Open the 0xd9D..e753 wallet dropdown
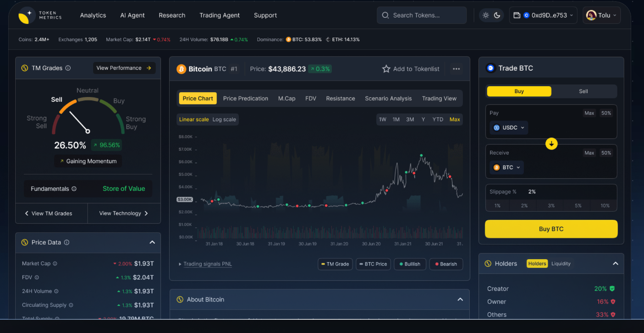 [543, 15]
